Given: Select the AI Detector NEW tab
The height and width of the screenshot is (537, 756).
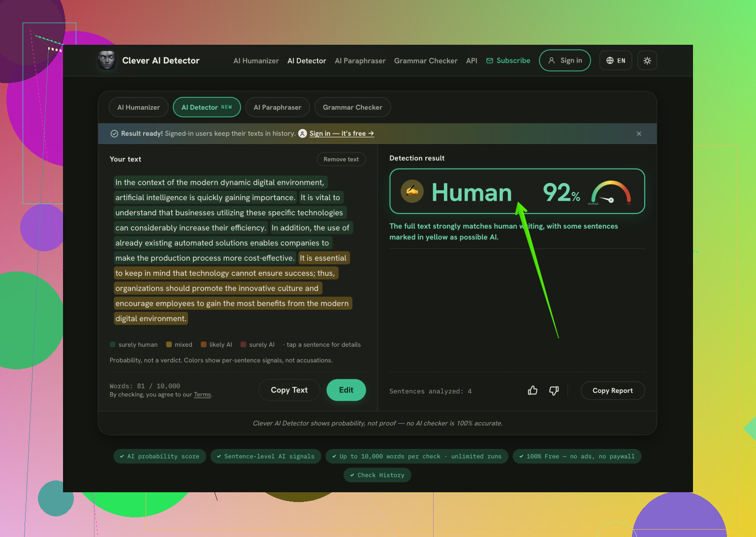Looking at the screenshot, I should pyautogui.click(x=207, y=107).
